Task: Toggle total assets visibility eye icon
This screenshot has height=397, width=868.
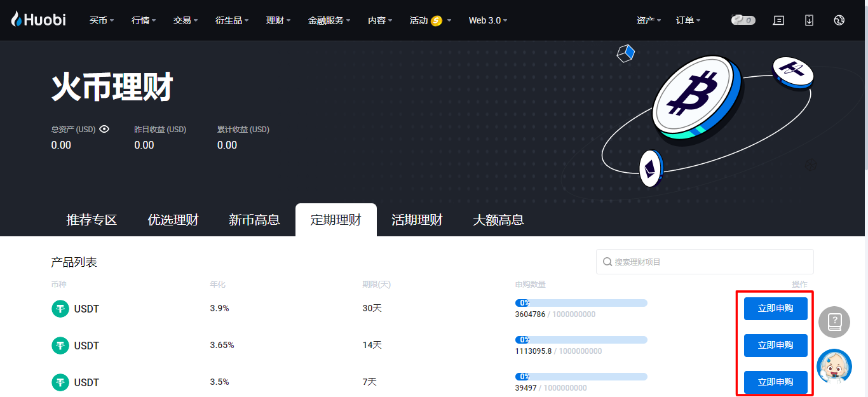Action: click(104, 129)
